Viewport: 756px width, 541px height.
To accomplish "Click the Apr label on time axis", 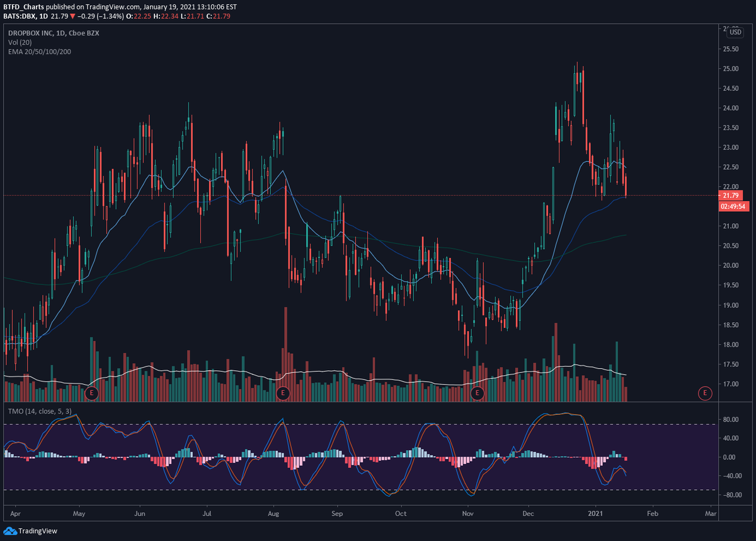I will (x=15, y=515).
